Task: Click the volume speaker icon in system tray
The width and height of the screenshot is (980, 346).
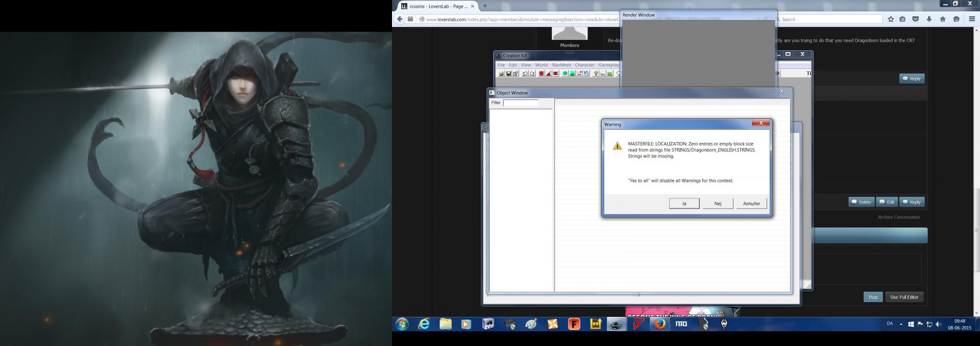Action: [x=938, y=325]
